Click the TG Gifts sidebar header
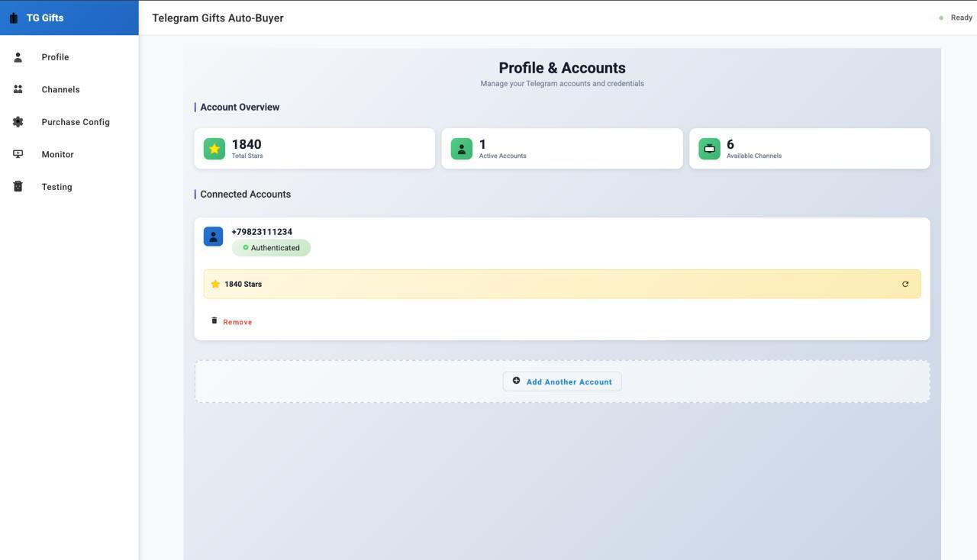The height and width of the screenshot is (560, 977). pos(69,18)
